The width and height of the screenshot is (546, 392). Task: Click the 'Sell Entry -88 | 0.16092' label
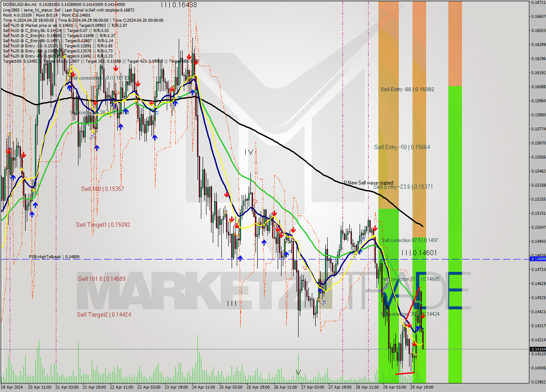pyautogui.click(x=407, y=89)
